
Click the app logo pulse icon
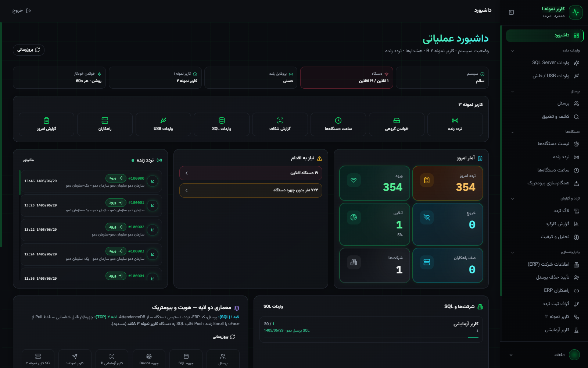[x=576, y=13]
